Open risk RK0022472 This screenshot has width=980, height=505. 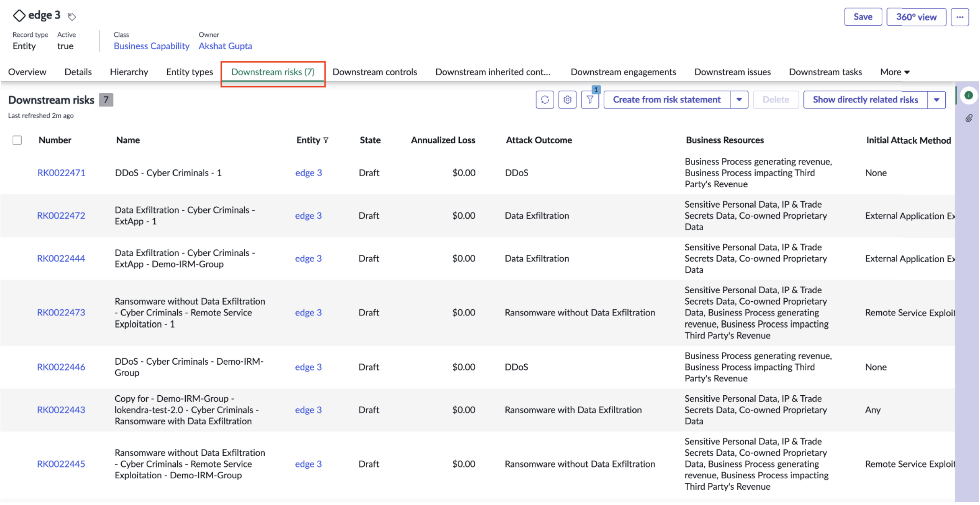pyautogui.click(x=61, y=216)
